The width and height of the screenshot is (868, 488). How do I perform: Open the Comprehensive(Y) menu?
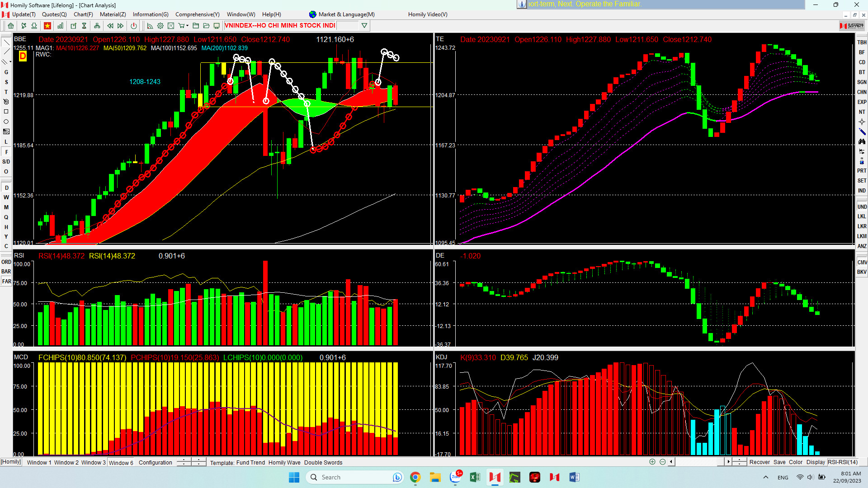pos(197,14)
